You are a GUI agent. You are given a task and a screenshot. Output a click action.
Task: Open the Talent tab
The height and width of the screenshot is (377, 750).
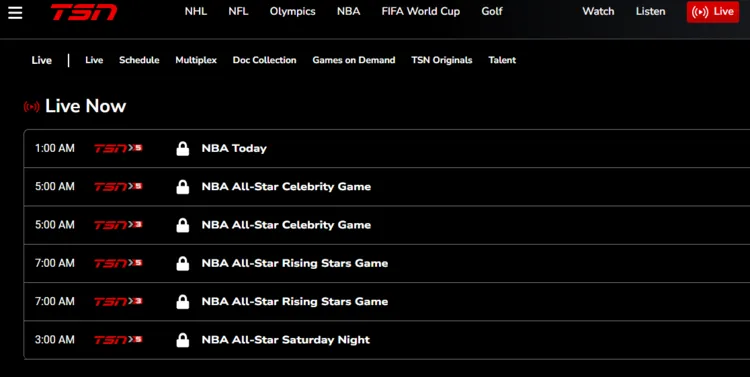coord(502,60)
